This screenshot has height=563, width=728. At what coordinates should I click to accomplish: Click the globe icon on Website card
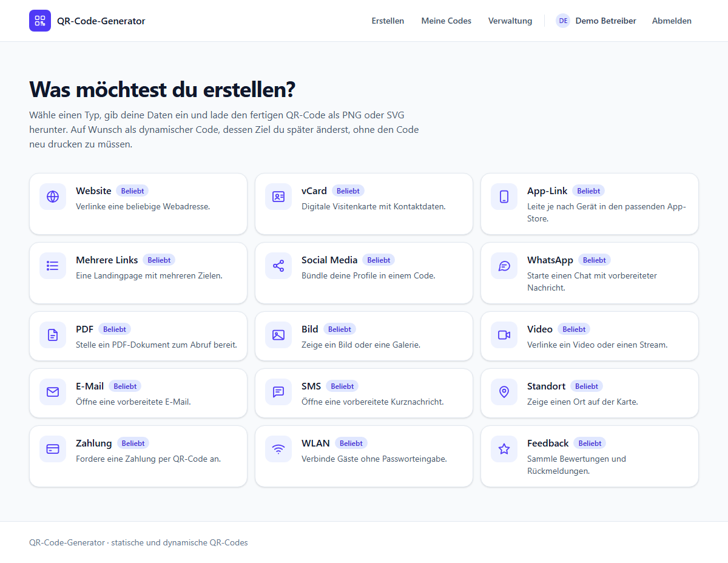[x=53, y=197]
